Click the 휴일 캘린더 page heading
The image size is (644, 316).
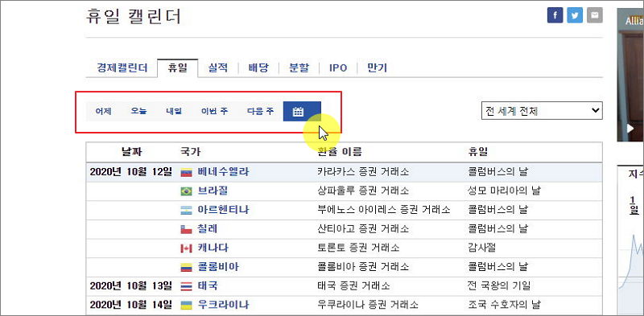coord(134,17)
